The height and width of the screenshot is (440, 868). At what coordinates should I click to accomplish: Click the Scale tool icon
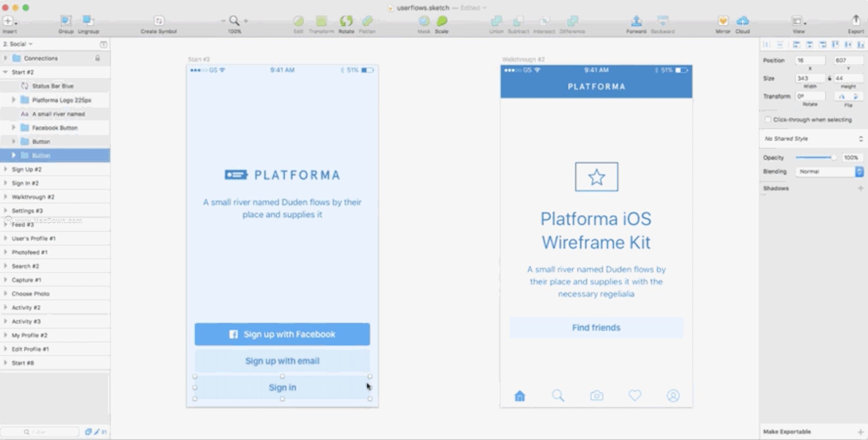click(441, 21)
